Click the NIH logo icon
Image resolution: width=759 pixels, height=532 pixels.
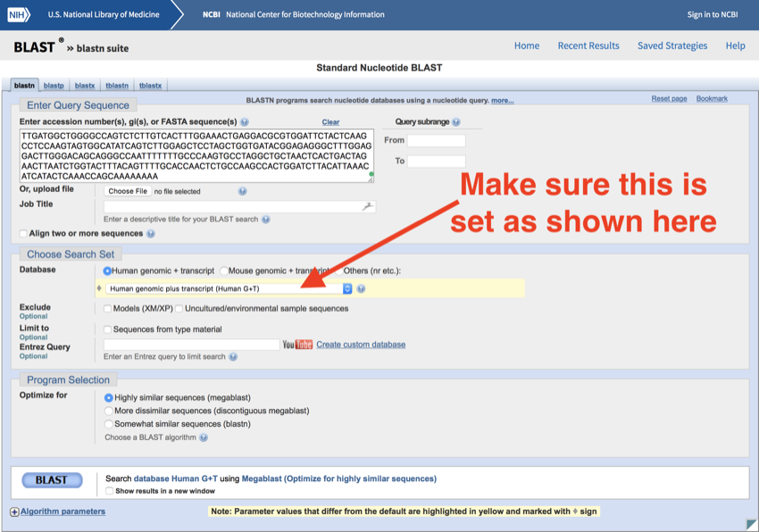pyautogui.click(x=19, y=14)
